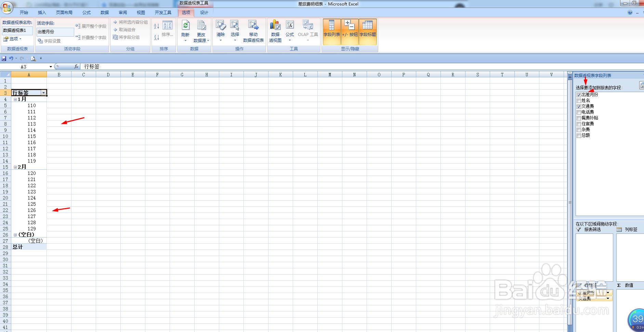Open the Name Box dropdown arrow

51,67
